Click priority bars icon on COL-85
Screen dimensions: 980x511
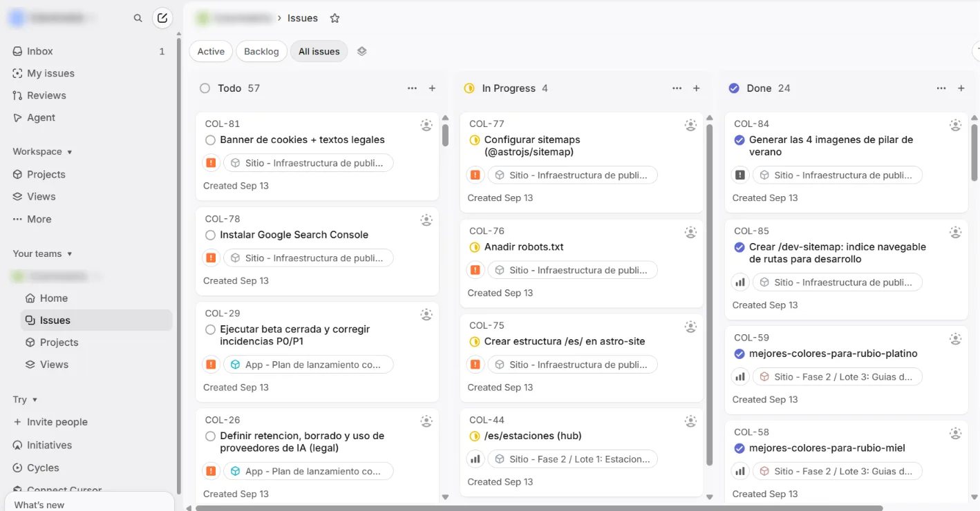[740, 282]
